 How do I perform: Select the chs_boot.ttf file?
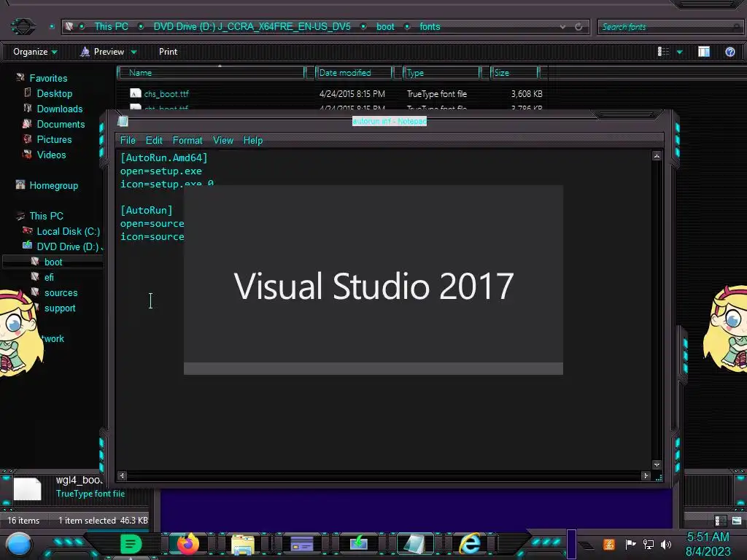pos(166,94)
